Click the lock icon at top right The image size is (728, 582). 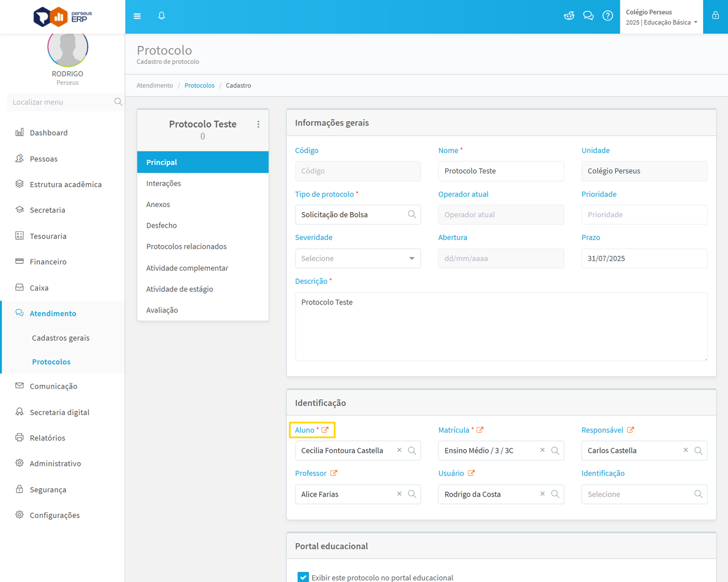coord(715,16)
